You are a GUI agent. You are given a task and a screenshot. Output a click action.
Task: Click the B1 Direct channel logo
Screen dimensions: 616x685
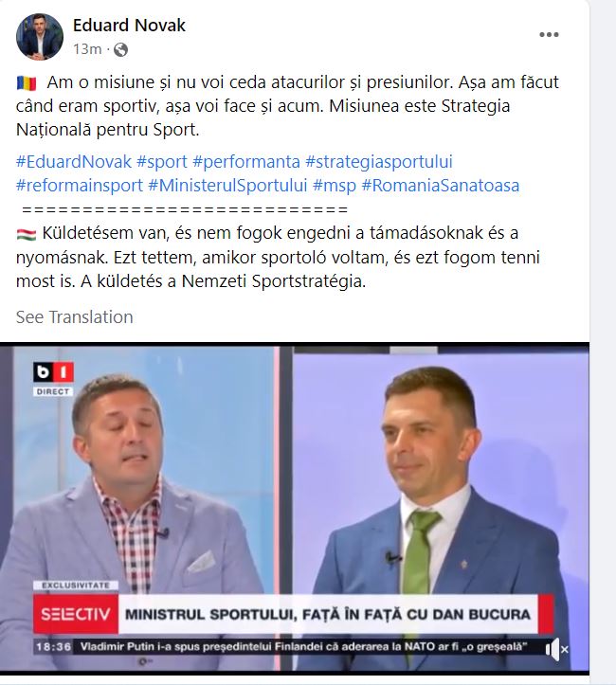click(53, 379)
